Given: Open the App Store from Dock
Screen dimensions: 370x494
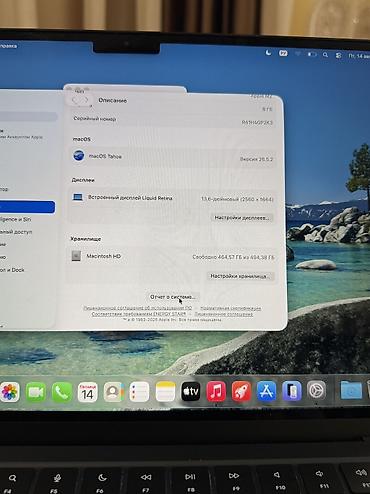Looking at the screenshot, I should click(x=266, y=391).
